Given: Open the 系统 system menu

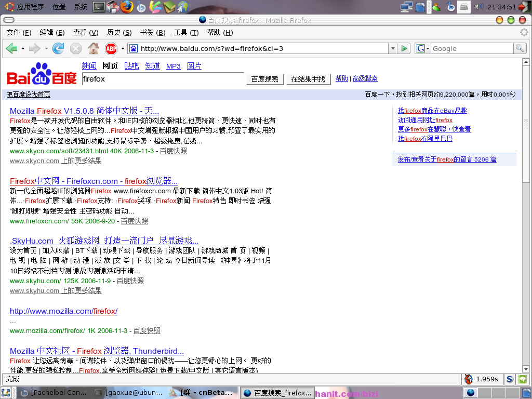Looking at the screenshot, I should point(81,7).
